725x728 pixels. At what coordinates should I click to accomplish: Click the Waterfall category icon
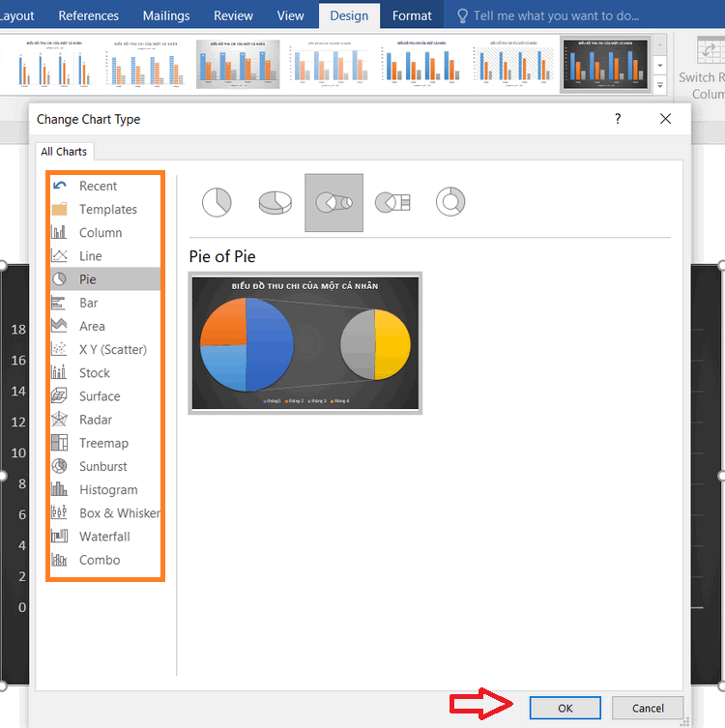click(x=59, y=536)
